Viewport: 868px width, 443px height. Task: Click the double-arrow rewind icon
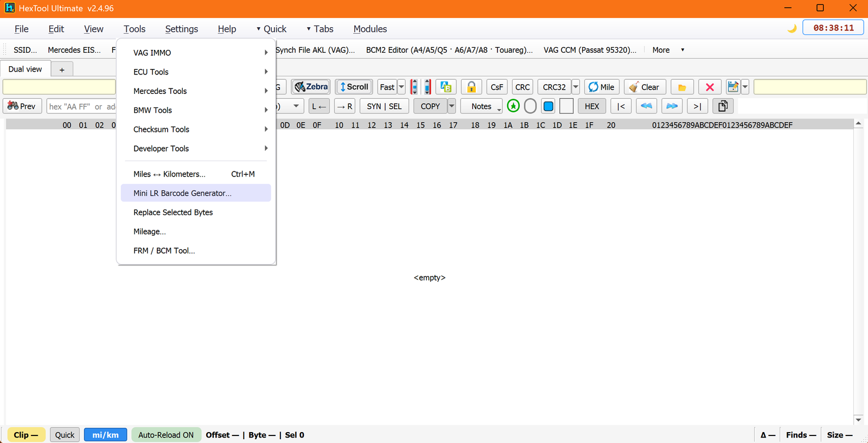(646, 106)
